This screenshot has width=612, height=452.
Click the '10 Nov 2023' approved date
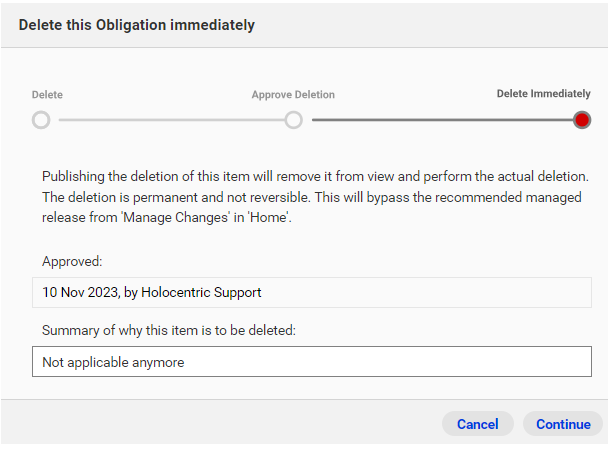80,292
